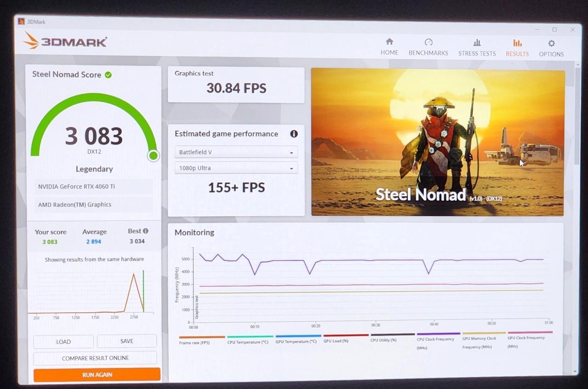Switch to the RESULTS tab label
The width and height of the screenshot is (588, 389).
(x=517, y=54)
